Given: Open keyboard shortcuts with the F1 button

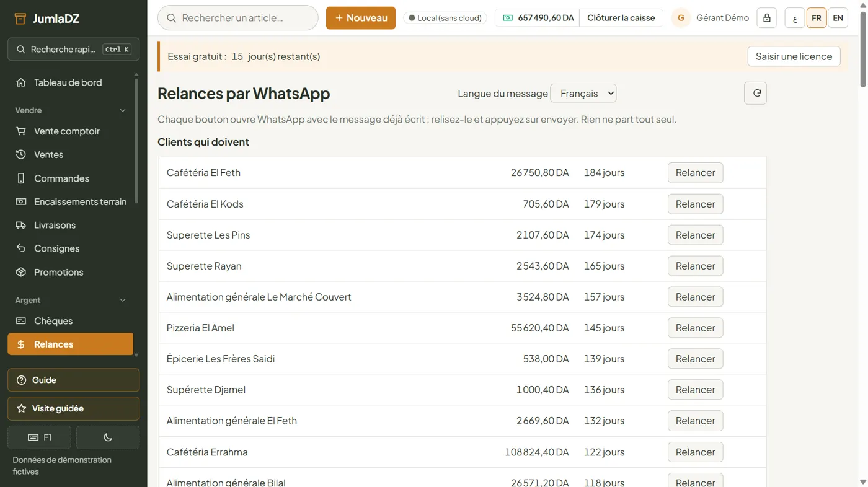Looking at the screenshot, I should (x=40, y=437).
